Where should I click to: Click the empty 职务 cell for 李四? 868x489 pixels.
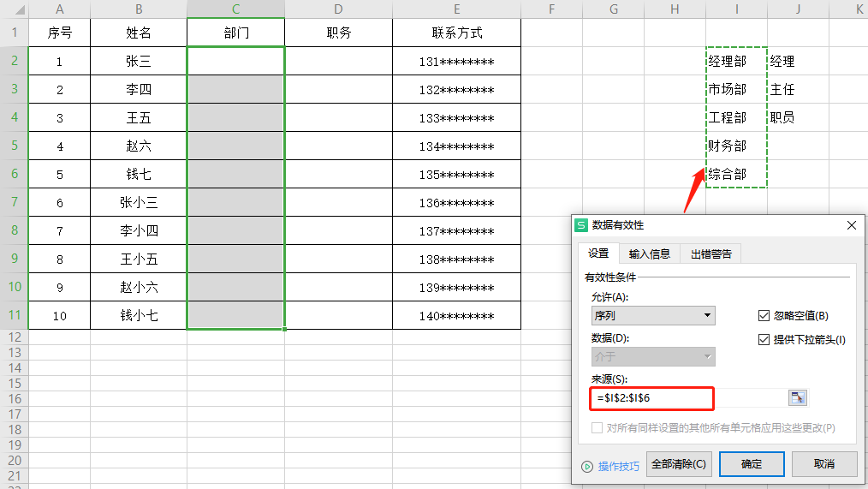(x=338, y=89)
